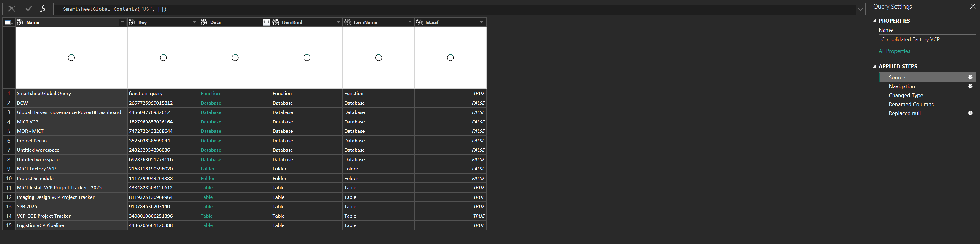
Task: Open Navigation step settings gear
Action: coord(970,86)
